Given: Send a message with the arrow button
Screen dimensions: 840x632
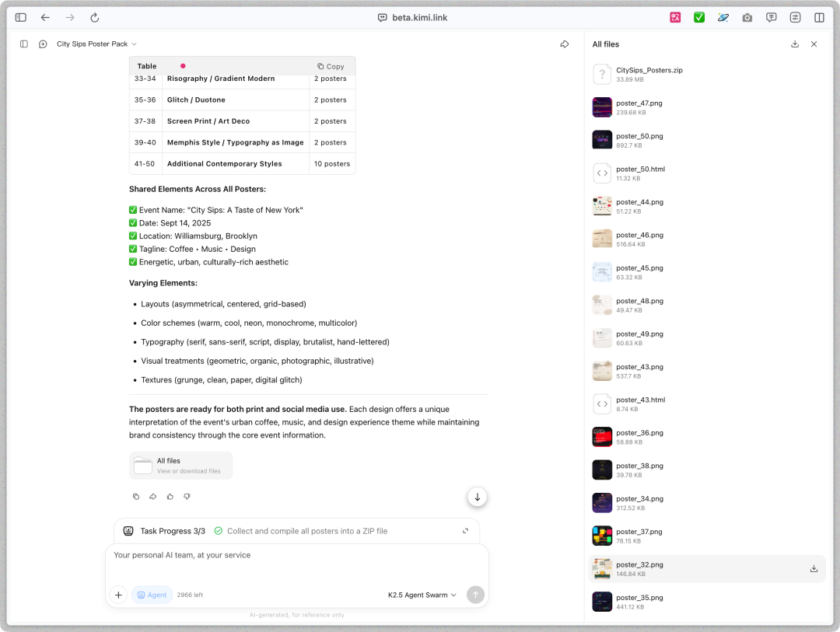Looking at the screenshot, I should 475,595.
